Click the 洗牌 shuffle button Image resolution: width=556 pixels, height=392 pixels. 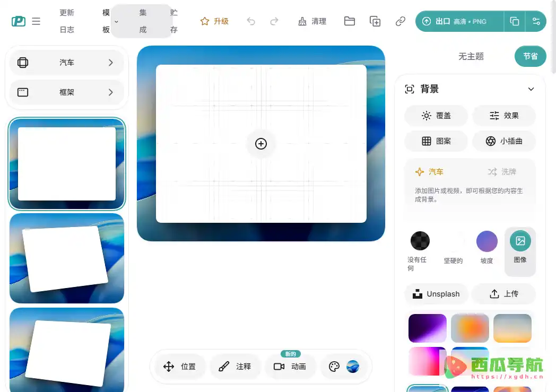(x=502, y=172)
